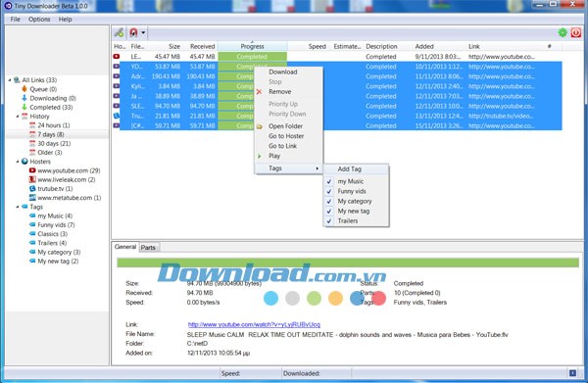Click the www.metatube.com hoster icon
Image resolution: width=588 pixels, height=383 pixels.
[x=32, y=198]
